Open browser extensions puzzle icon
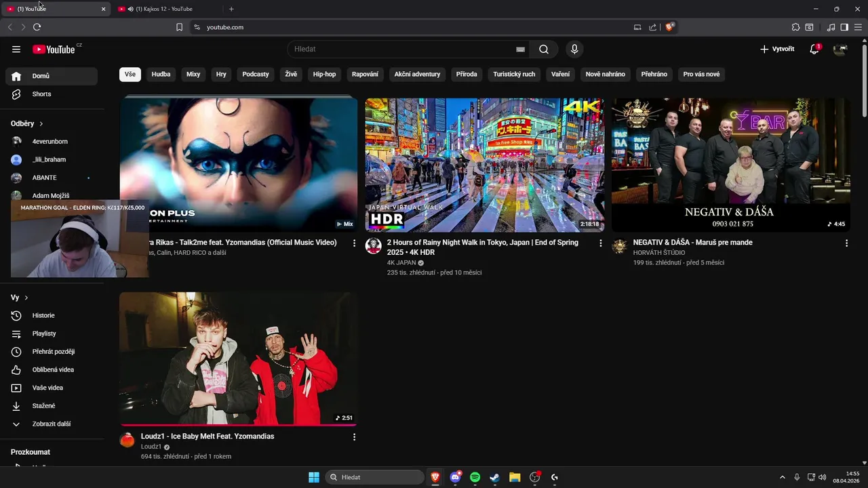868x488 pixels. point(795,27)
